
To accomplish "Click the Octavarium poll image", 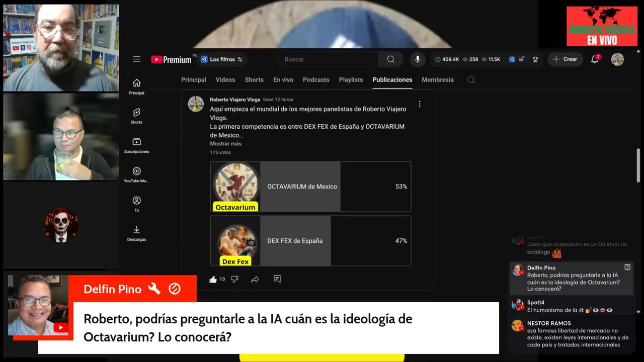I will click(x=235, y=187).
